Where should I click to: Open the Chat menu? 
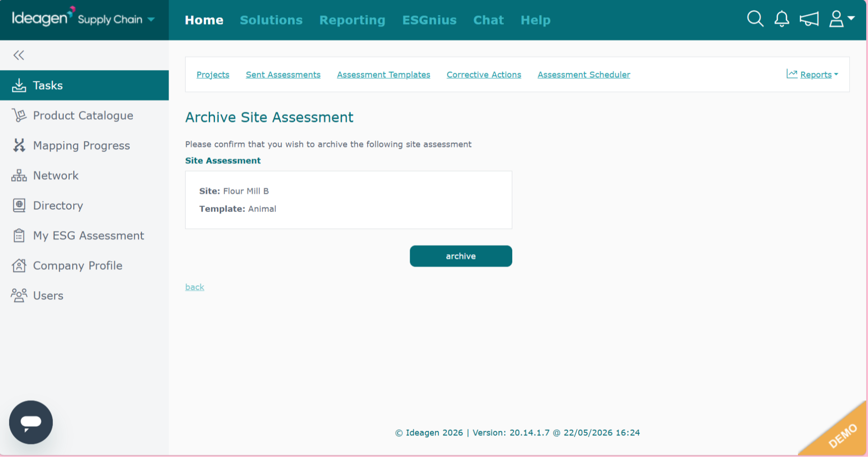click(488, 20)
